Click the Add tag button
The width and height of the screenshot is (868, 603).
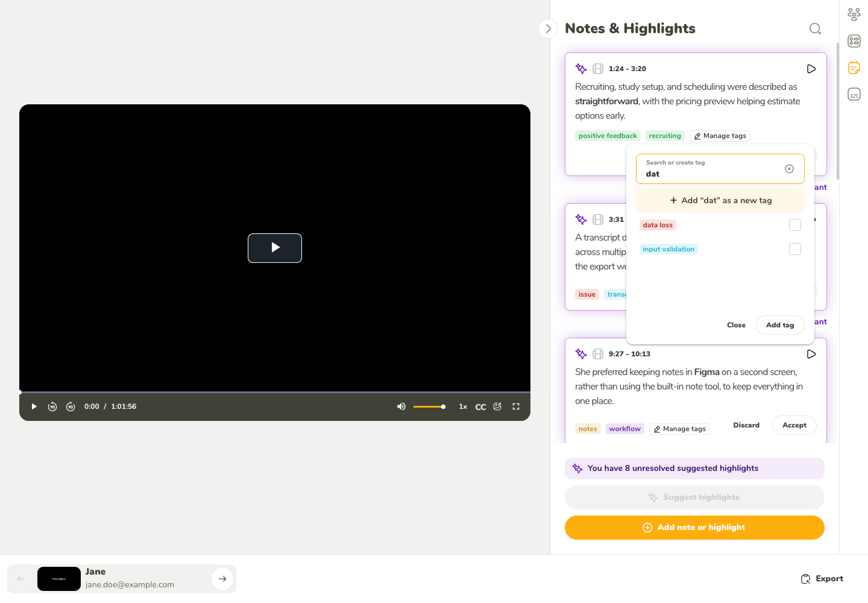[780, 325]
